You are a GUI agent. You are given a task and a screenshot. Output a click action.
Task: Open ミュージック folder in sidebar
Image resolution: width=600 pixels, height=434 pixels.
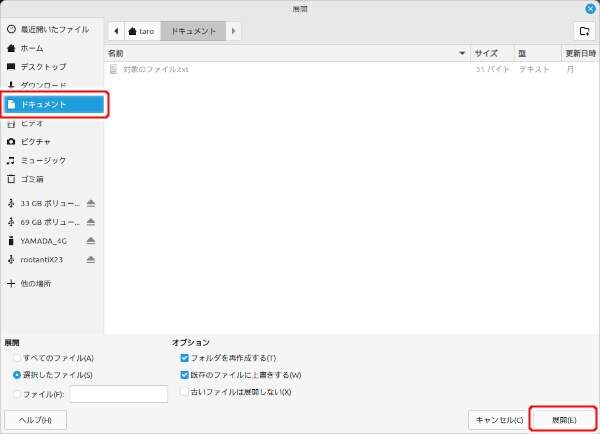pyautogui.click(x=52, y=160)
